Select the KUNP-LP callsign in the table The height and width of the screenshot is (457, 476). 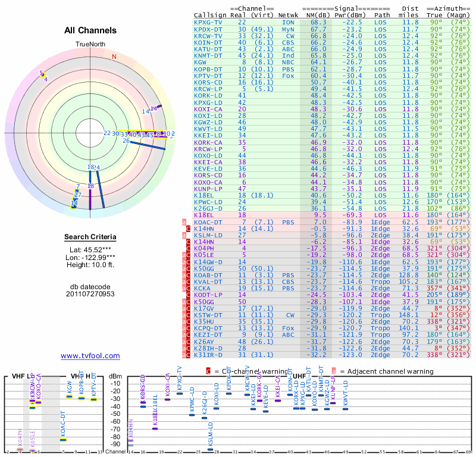coord(208,189)
